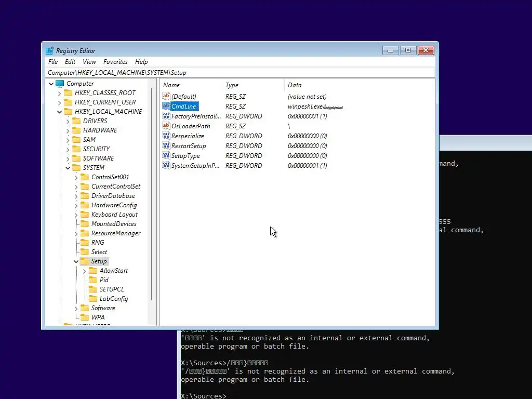
Task: Click the SYSTEM folder icon
Action: click(77, 168)
